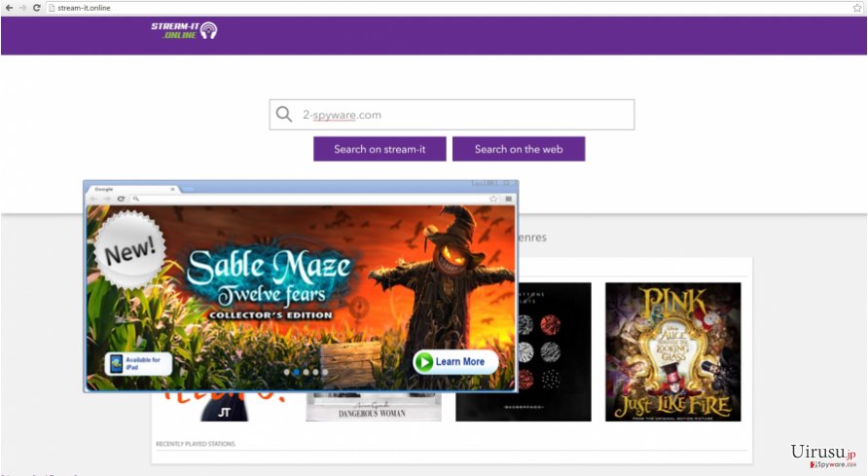868x476 pixels.
Task: Reload the stream-it.online page
Action: 37,8
